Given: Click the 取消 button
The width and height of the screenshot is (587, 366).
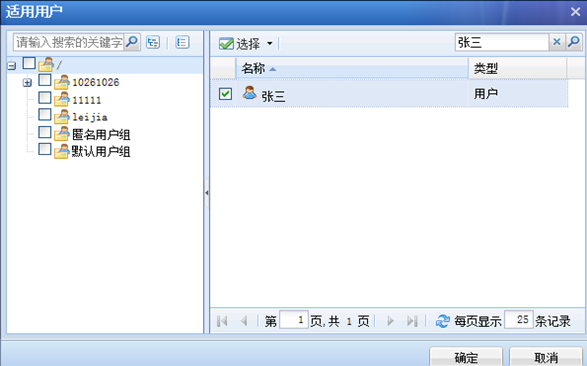Looking at the screenshot, I should tap(546, 357).
